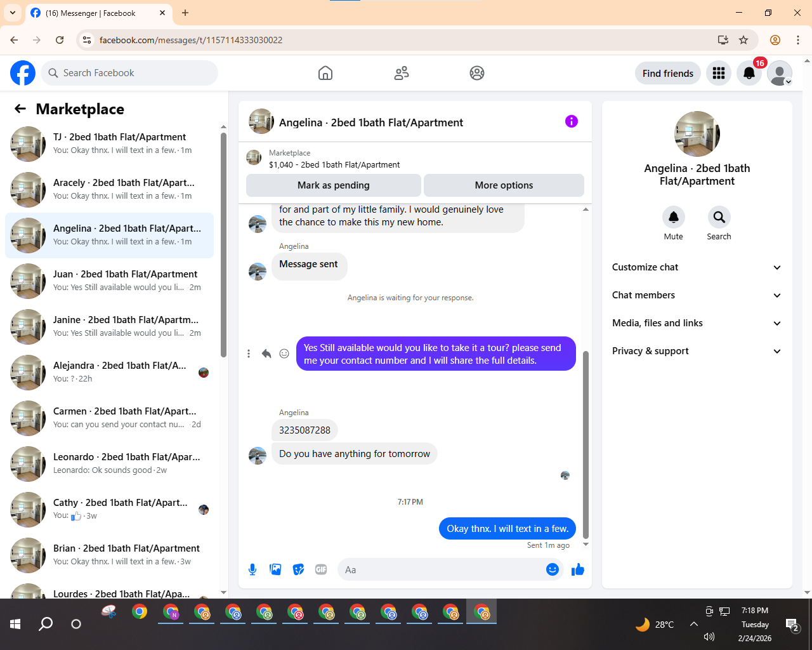Viewport: 812px width, 650px height.
Task: Click the Search Facebook field
Action: [x=129, y=73]
